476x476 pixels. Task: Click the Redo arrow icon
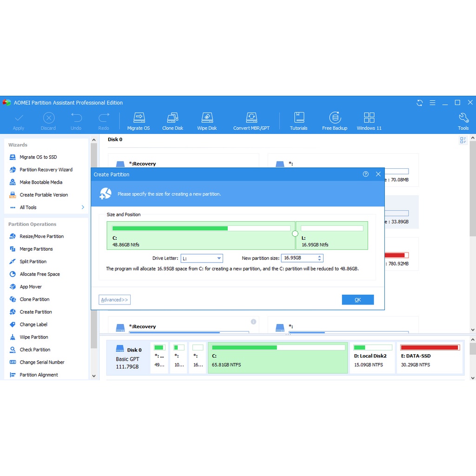pyautogui.click(x=104, y=121)
